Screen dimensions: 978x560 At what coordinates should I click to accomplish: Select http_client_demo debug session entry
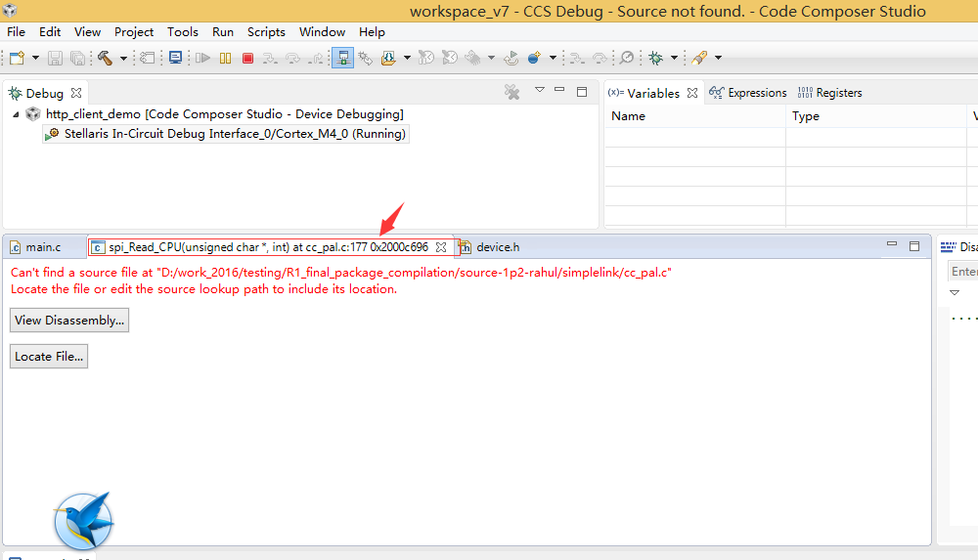(x=225, y=114)
